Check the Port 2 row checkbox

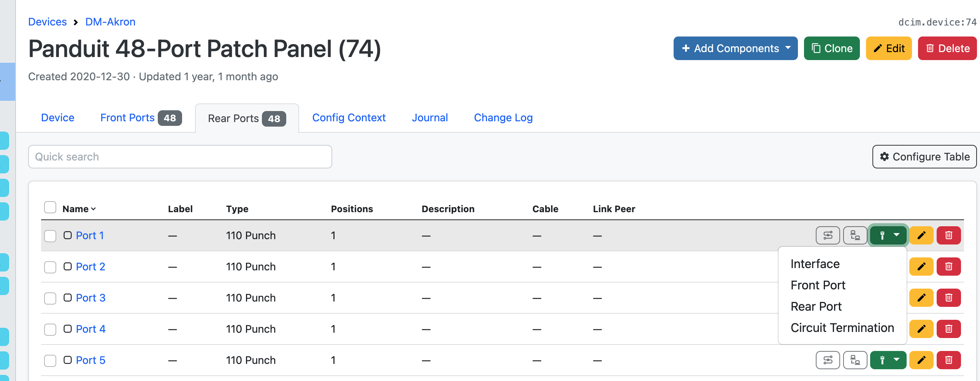click(x=50, y=267)
